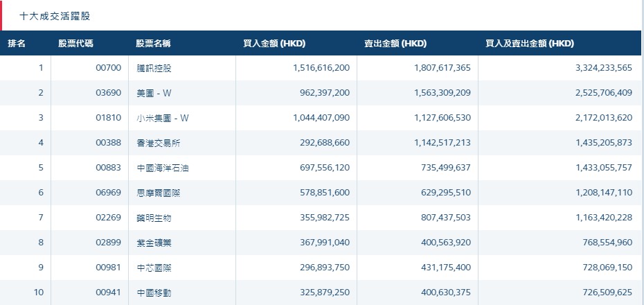The image size is (644, 305).
Task: Click the 十大成交活躍股 heading
Action: [x=55, y=17]
